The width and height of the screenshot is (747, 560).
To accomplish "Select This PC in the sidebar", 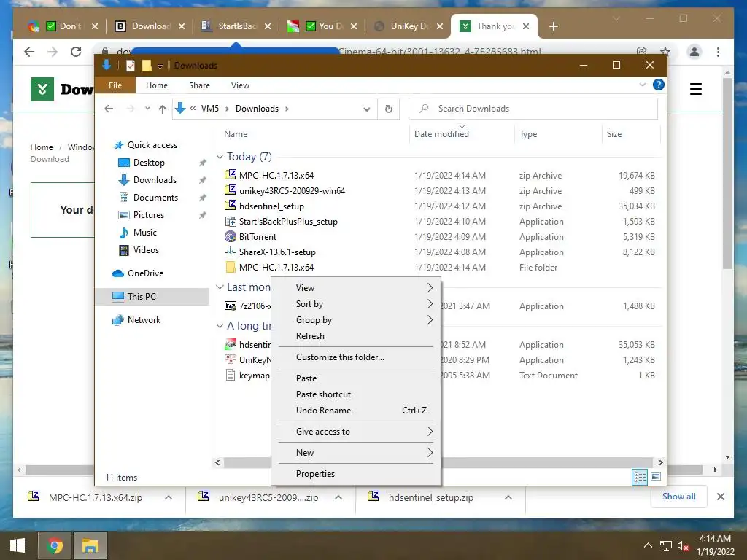I will coord(152,296).
